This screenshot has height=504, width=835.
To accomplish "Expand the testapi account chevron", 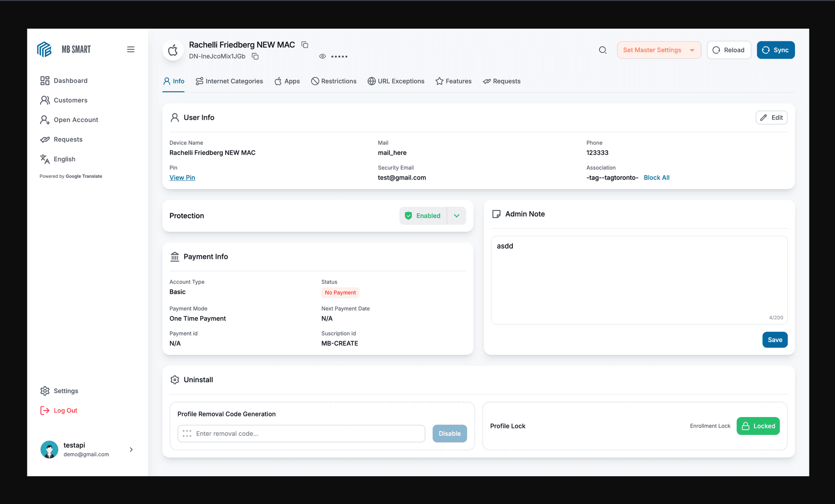I will (131, 450).
